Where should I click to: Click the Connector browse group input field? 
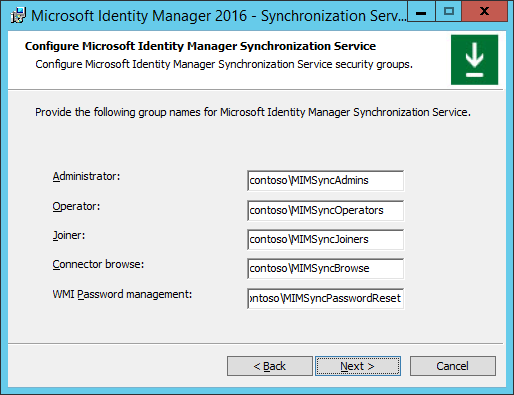[x=325, y=268]
